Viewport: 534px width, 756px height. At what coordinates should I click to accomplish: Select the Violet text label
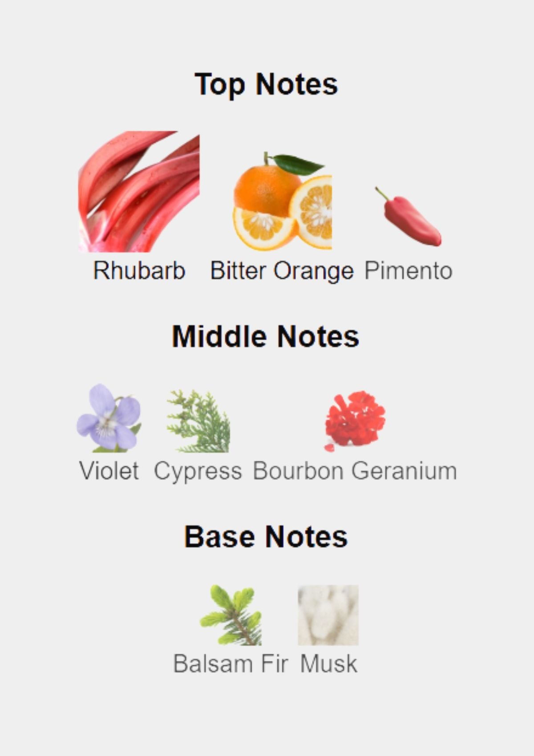coord(109,470)
